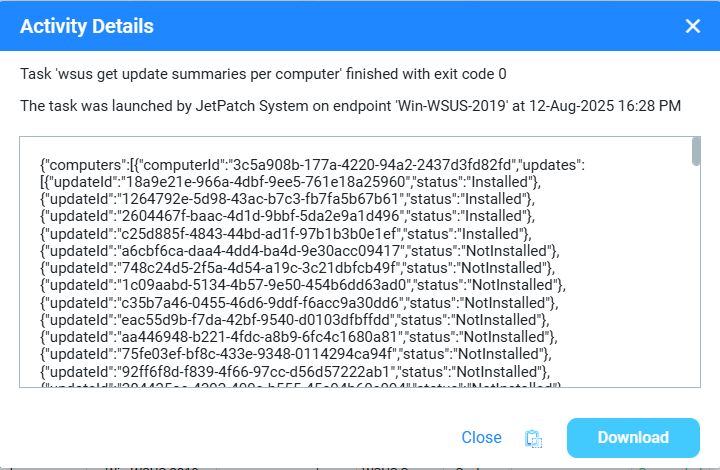Select the updateId a6cbf6ca NotInstalled line
Viewport: 720px width, 470px height.
point(300,250)
